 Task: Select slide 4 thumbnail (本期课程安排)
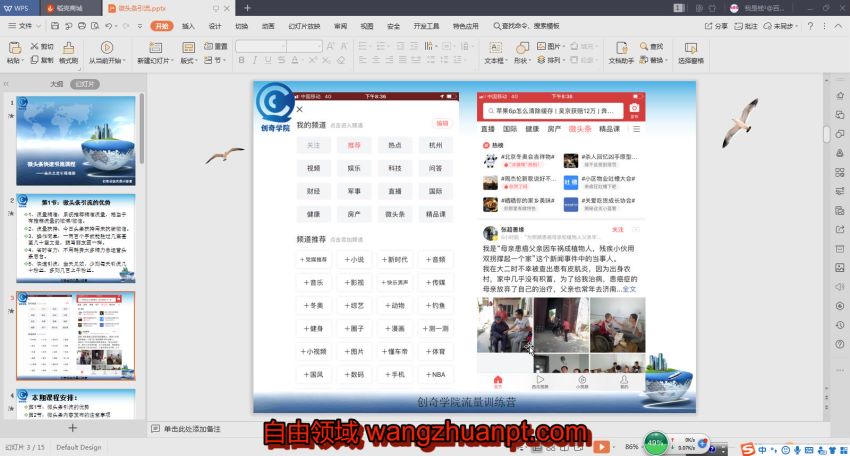coord(76,404)
